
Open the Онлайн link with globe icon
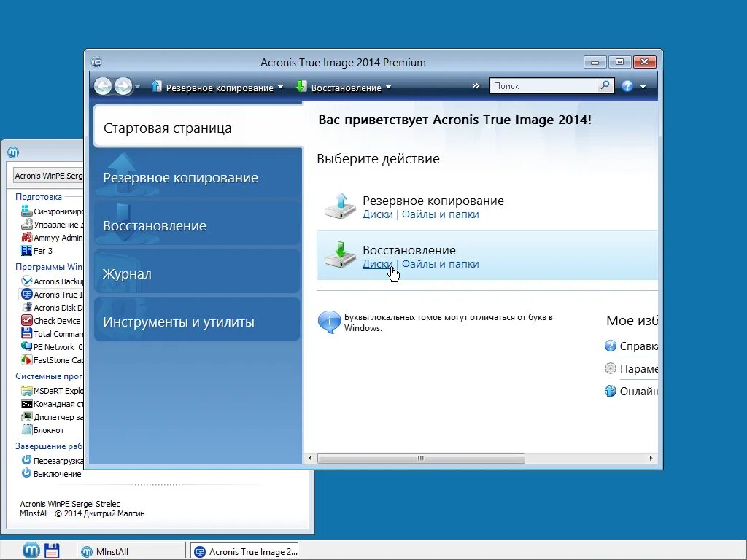pyautogui.click(x=631, y=391)
